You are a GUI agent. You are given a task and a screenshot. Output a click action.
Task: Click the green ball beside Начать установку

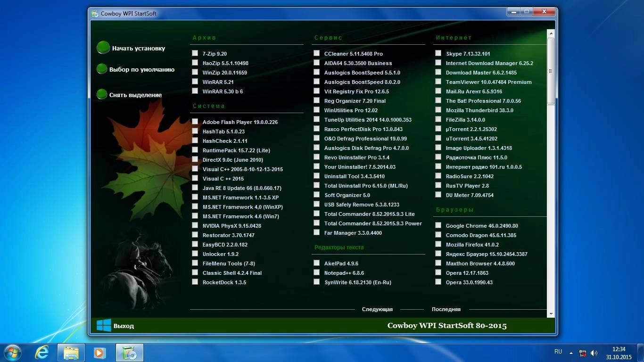(x=103, y=48)
